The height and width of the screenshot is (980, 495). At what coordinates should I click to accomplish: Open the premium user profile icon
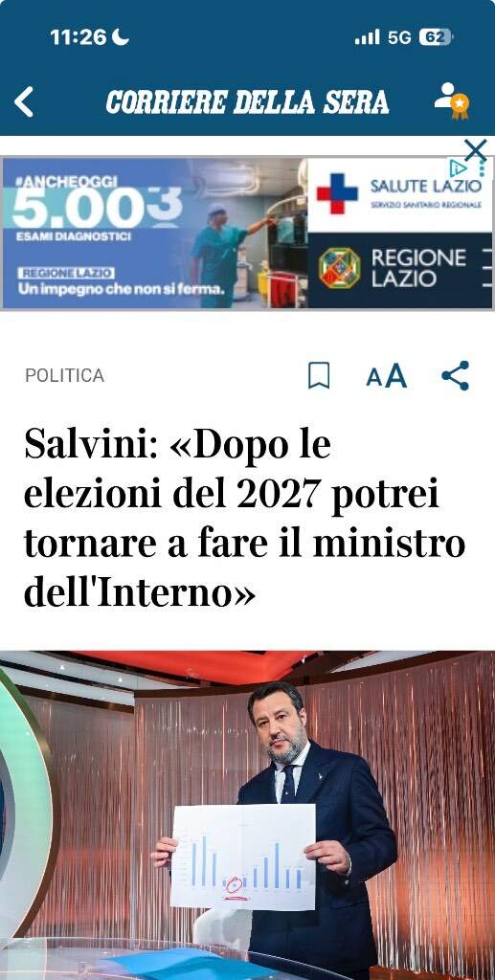coord(452,100)
